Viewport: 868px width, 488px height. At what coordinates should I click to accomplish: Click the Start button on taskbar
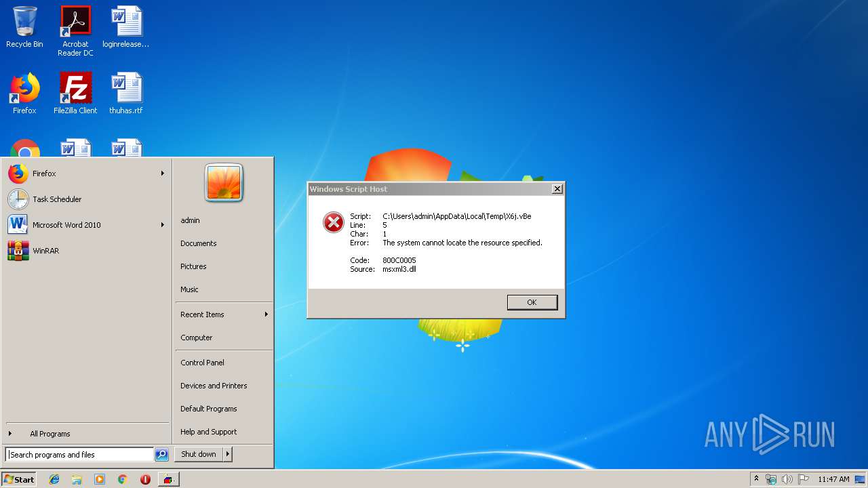(19, 479)
